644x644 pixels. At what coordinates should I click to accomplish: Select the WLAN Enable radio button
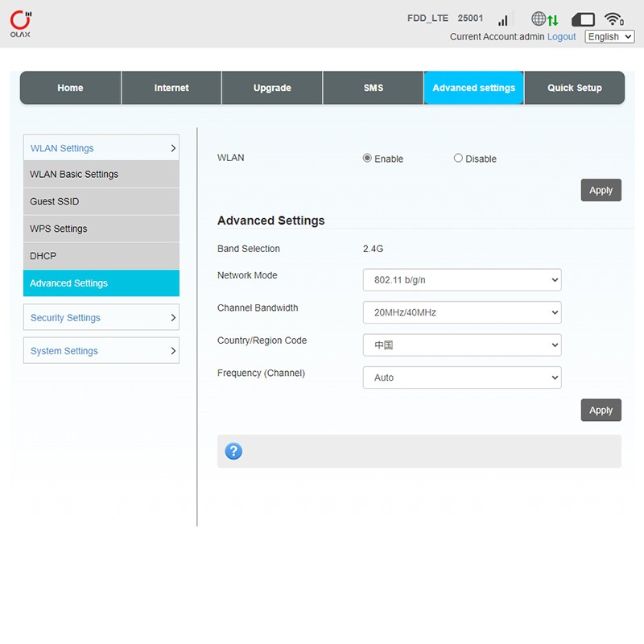[x=368, y=159]
